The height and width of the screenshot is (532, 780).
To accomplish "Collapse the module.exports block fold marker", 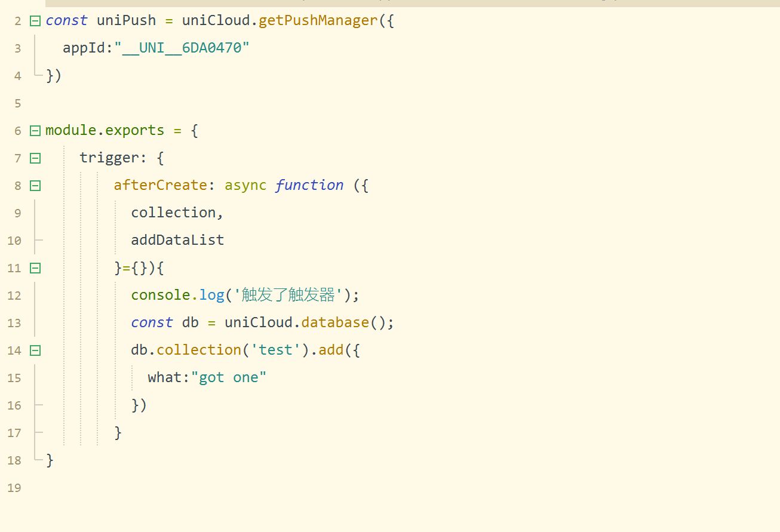I will (x=35, y=131).
